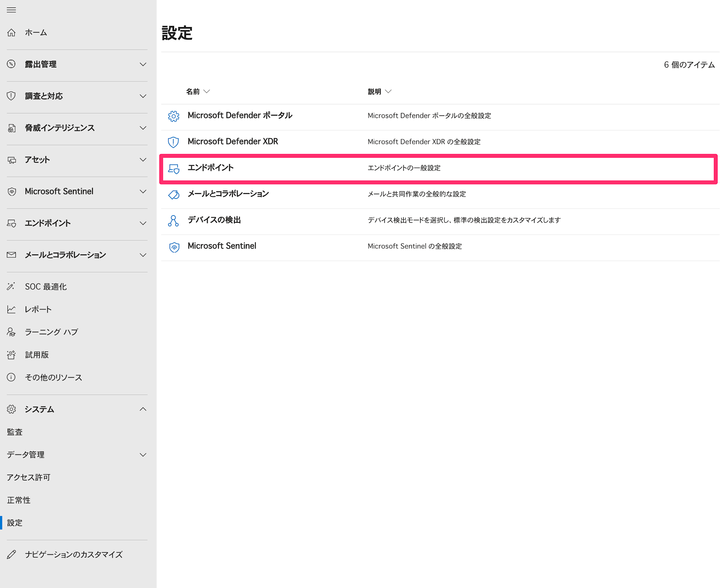
Task: Click the Home house icon in sidebar
Action: click(x=11, y=32)
